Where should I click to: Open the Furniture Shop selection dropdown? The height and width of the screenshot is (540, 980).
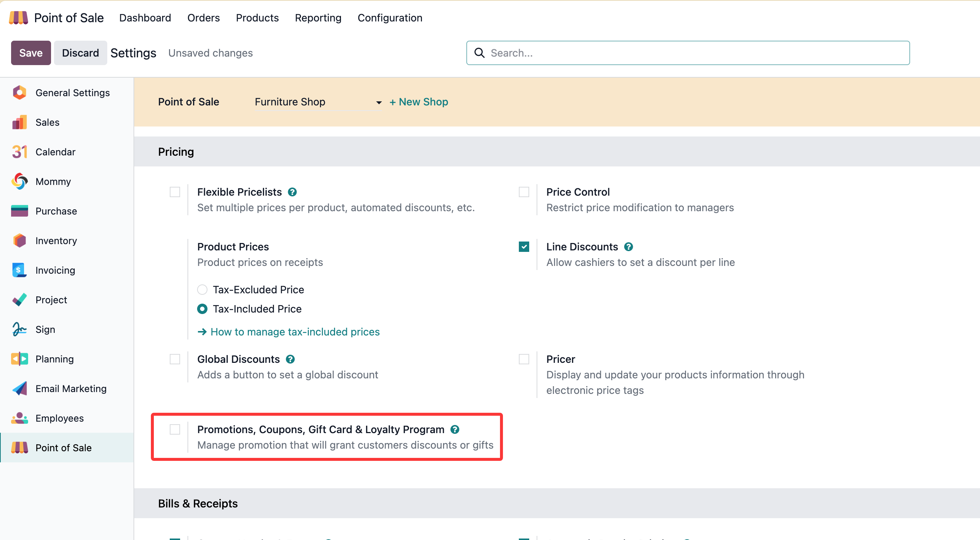(x=318, y=102)
